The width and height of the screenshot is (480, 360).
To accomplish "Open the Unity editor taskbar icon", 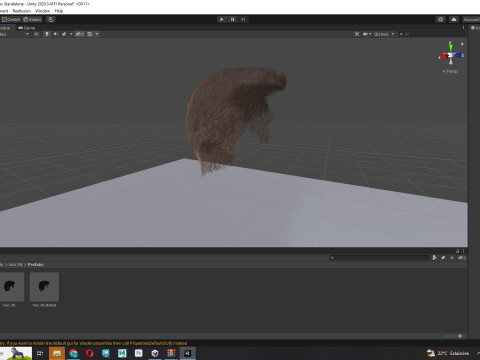I will tap(187, 353).
